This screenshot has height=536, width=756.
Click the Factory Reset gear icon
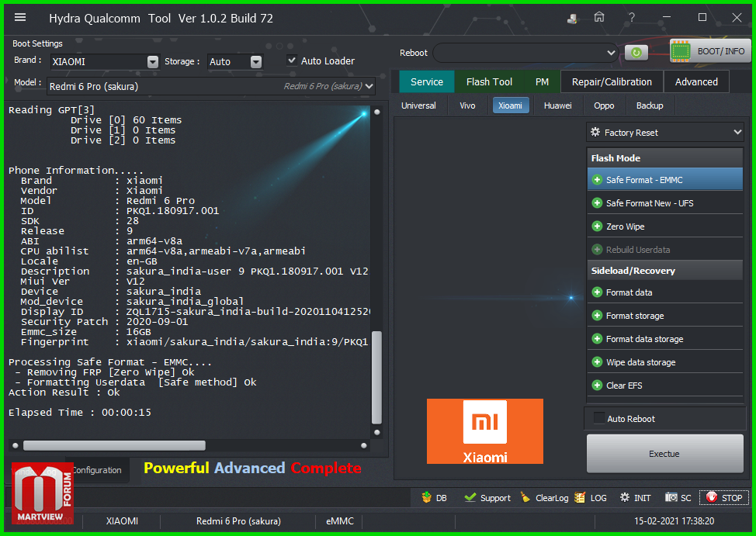point(595,132)
